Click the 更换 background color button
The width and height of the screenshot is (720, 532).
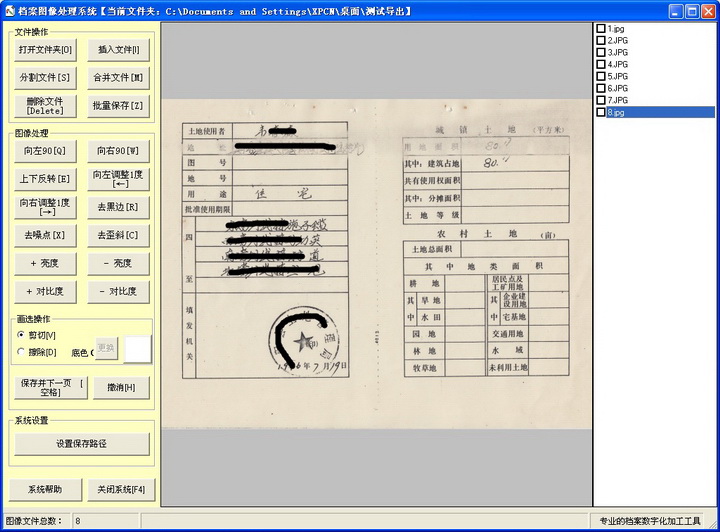pyautogui.click(x=106, y=348)
